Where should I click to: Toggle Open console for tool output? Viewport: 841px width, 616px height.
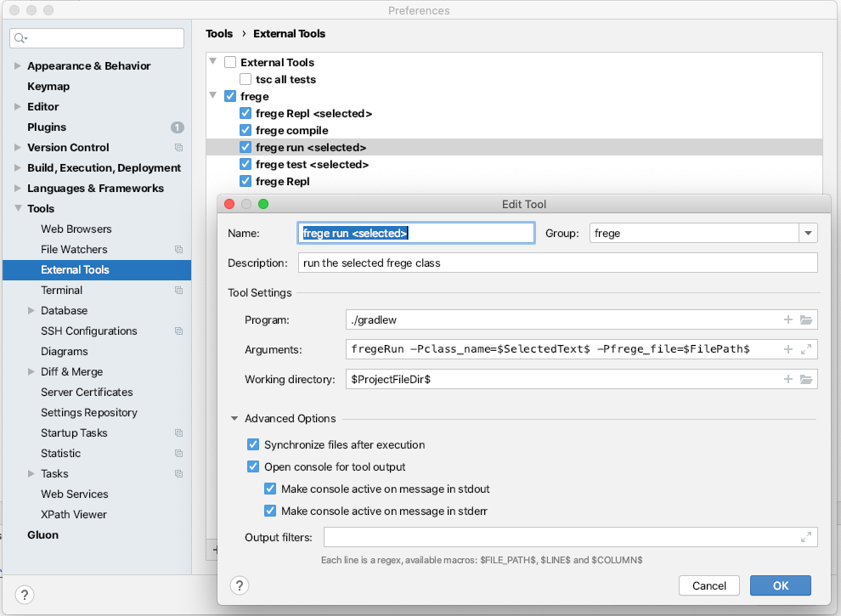(253, 466)
